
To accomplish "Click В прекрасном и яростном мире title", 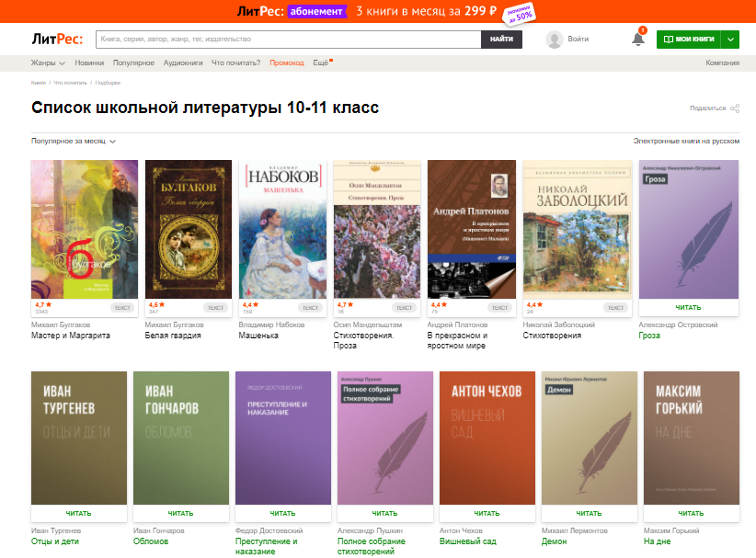I will tap(457, 340).
